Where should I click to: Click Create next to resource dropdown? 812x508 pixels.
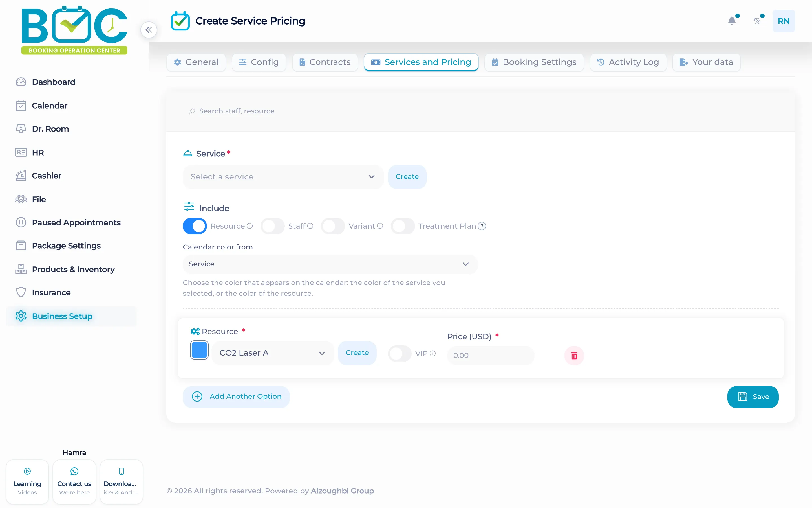[x=357, y=353]
